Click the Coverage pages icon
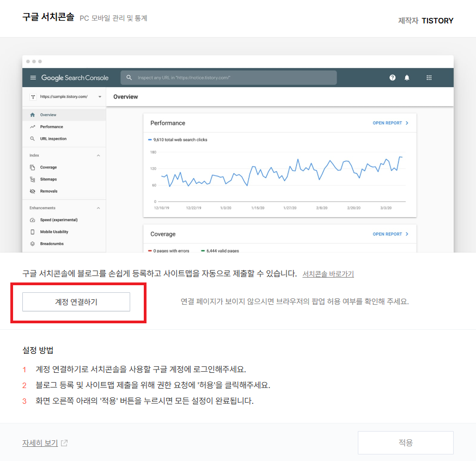Image resolution: width=476 pixels, height=461 pixels. click(33, 168)
